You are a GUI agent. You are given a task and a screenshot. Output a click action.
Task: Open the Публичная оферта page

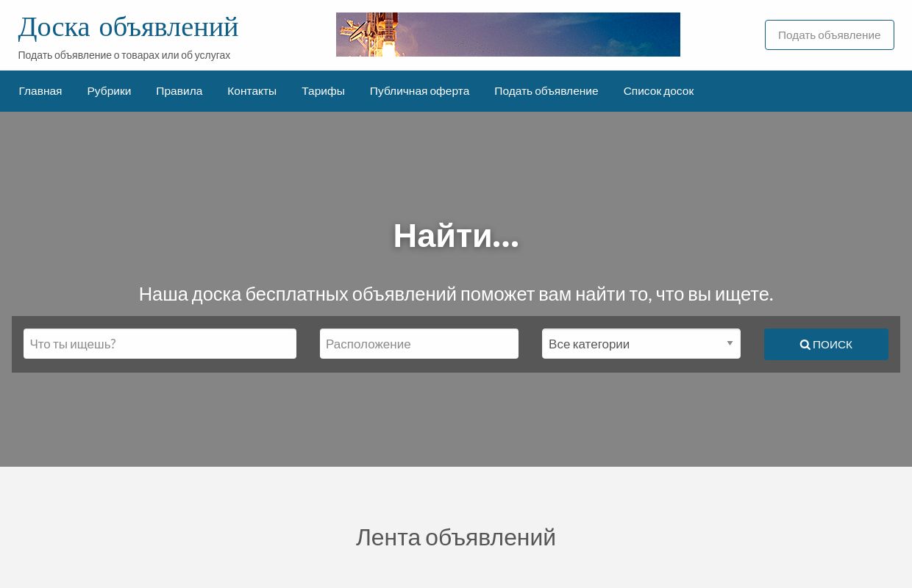(x=419, y=90)
